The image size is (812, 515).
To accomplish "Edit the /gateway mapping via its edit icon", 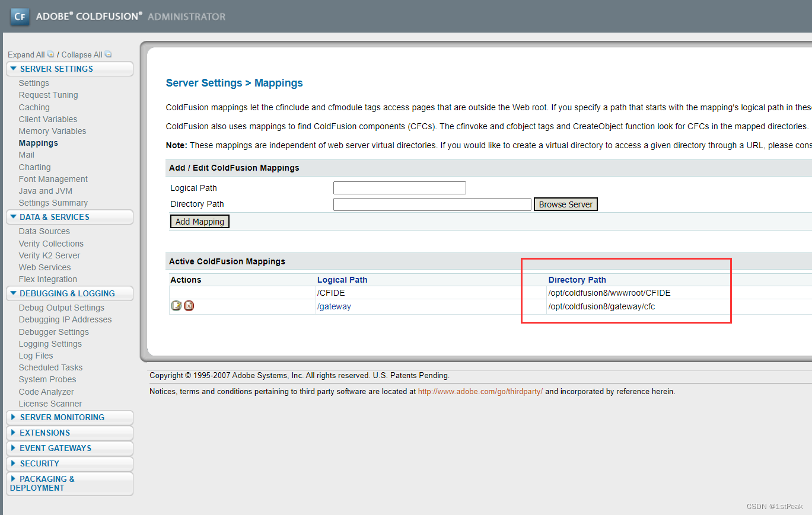I will (176, 306).
